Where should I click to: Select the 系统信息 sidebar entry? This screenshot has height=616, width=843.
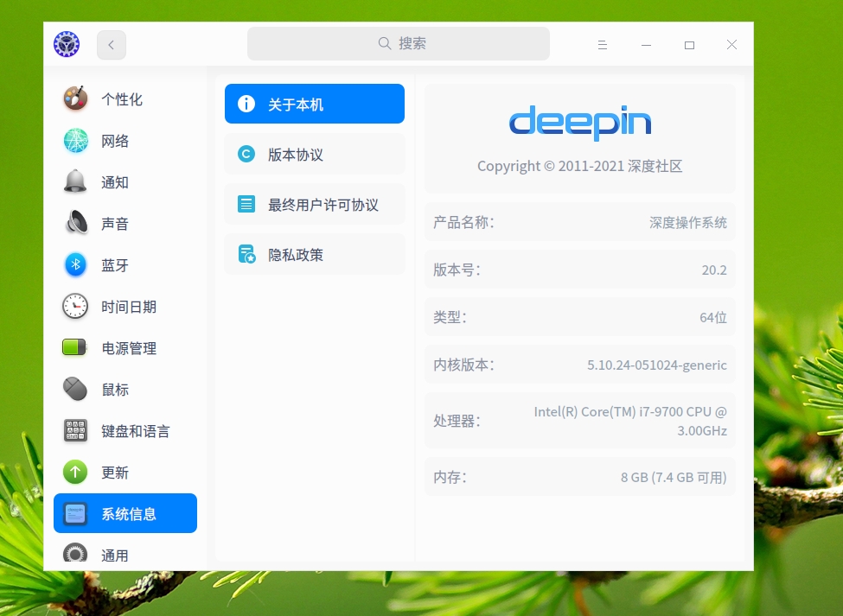(x=125, y=513)
